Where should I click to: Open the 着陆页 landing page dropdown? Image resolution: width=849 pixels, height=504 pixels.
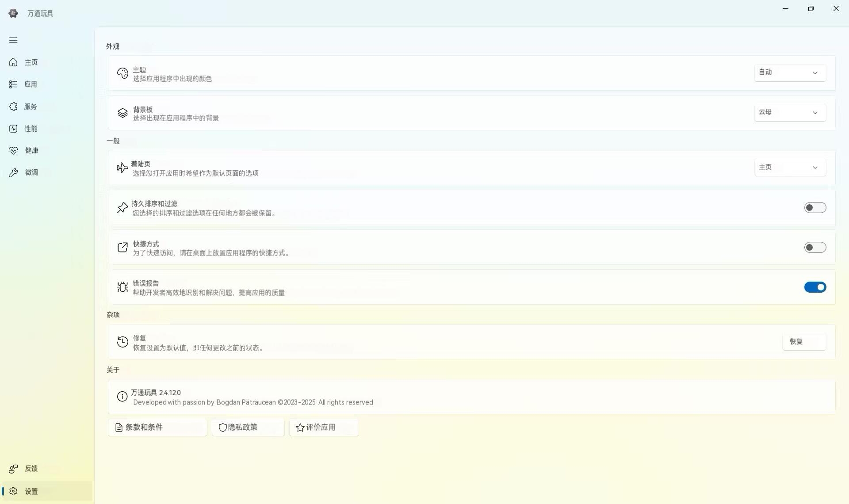pos(789,168)
